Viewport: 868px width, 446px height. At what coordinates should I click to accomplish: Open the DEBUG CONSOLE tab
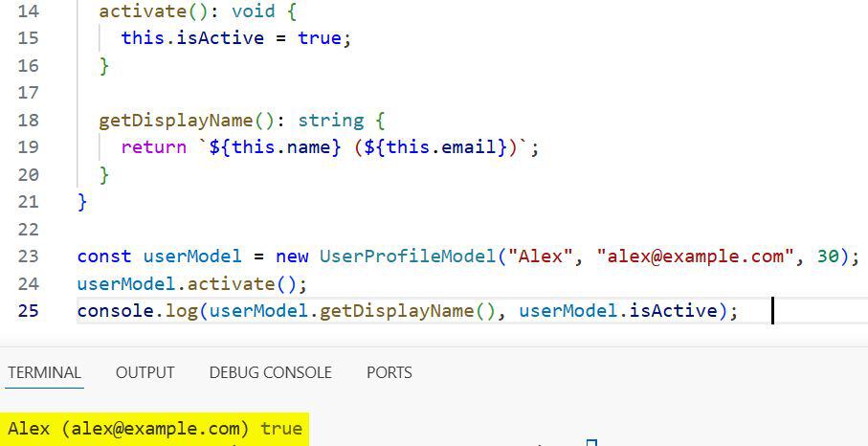tap(271, 372)
